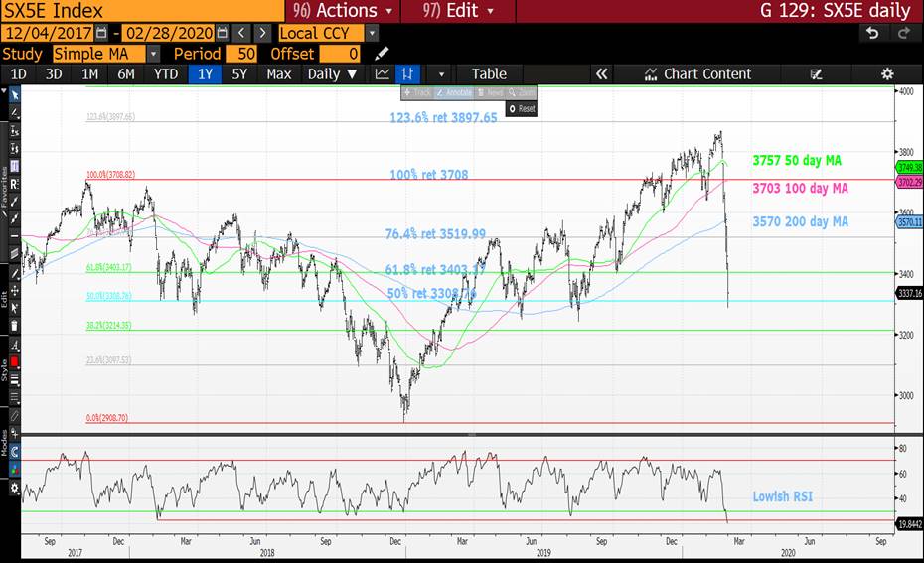Select the 5Y range tab

239,74
